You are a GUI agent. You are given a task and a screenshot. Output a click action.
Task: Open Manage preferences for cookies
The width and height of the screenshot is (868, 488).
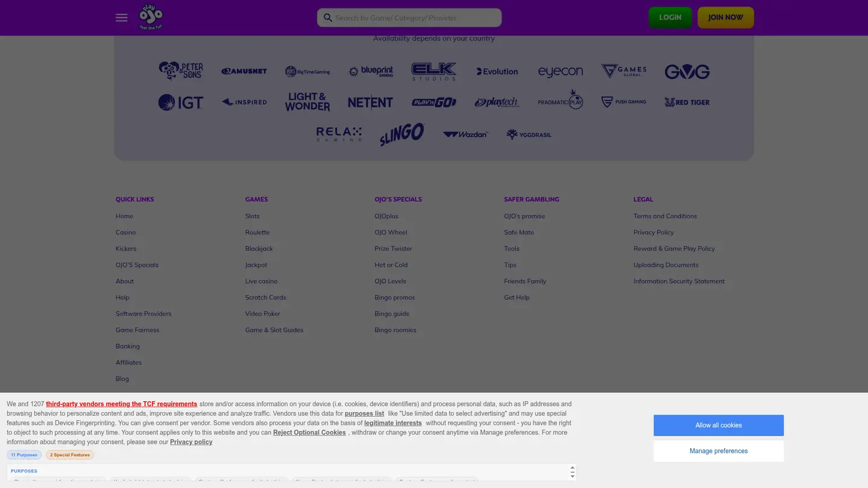[719, 451]
